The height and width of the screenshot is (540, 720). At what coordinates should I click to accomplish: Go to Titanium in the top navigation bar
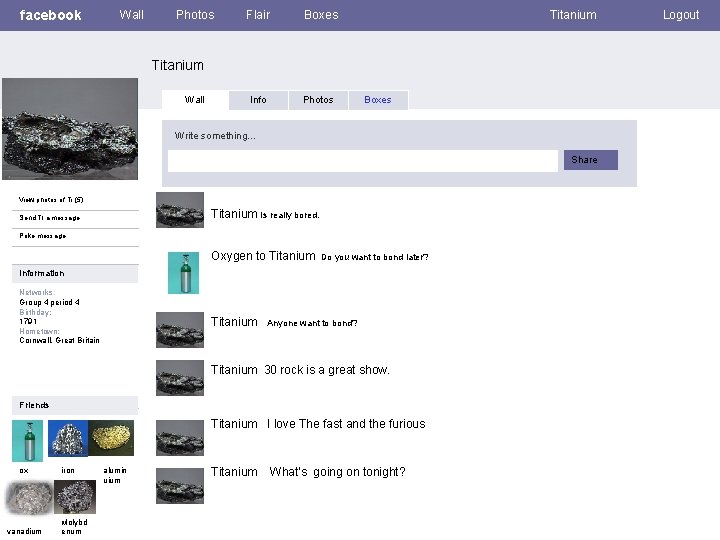tap(573, 15)
